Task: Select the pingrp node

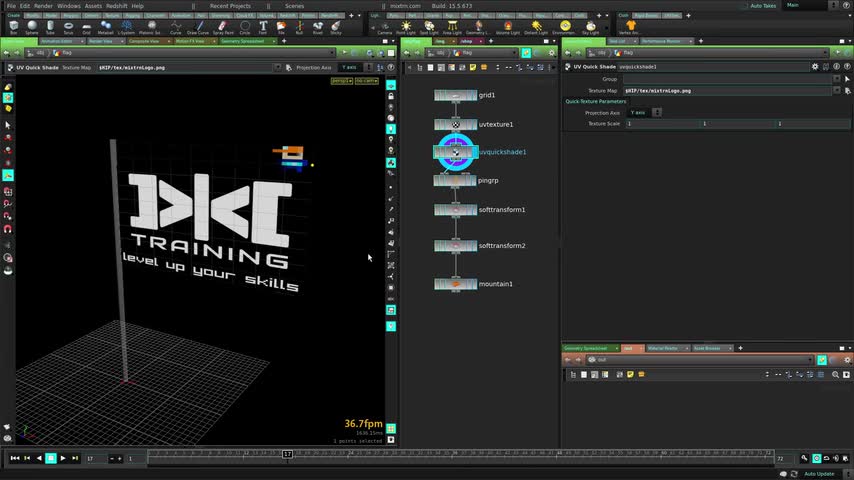Action: click(x=455, y=180)
